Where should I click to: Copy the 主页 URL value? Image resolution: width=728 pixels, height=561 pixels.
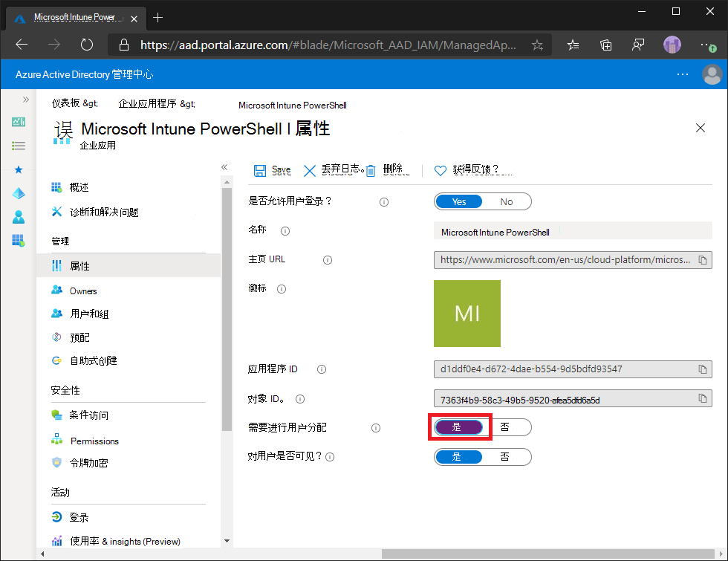click(x=703, y=260)
